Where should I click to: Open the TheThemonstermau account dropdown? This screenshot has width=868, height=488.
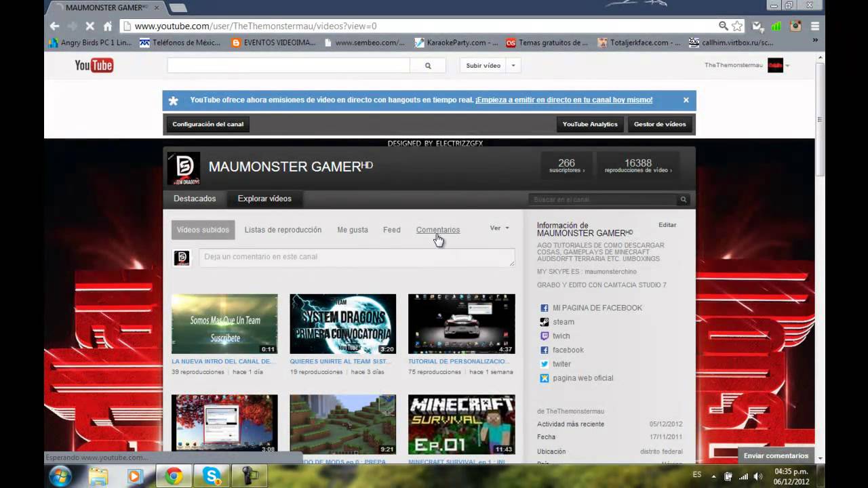787,66
